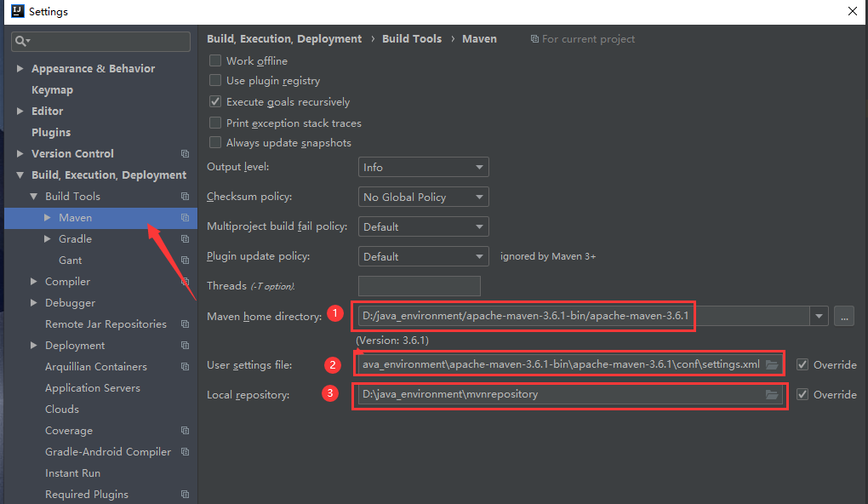Open Clouds settings page
Viewport: 868px width, 504px height.
(62, 409)
